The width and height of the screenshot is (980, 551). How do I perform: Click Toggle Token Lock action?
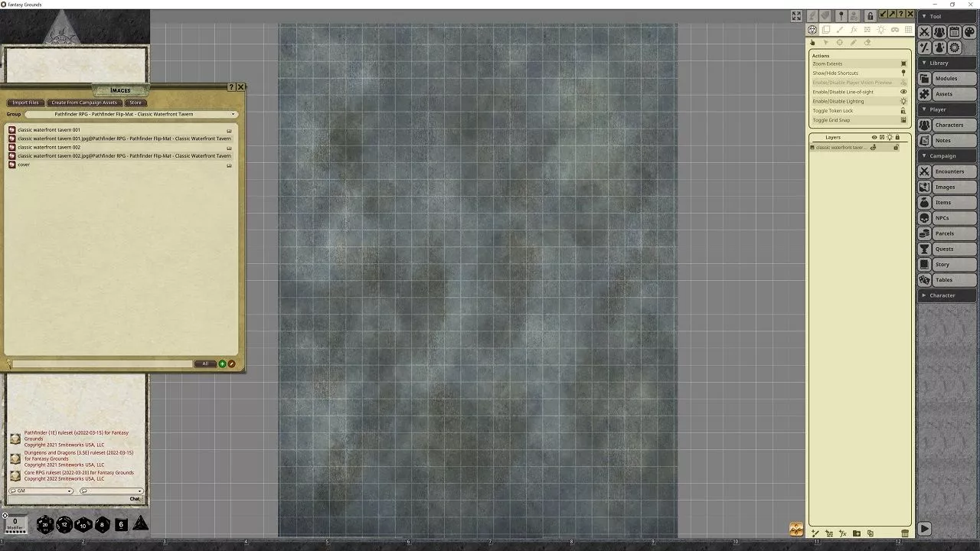(x=859, y=111)
